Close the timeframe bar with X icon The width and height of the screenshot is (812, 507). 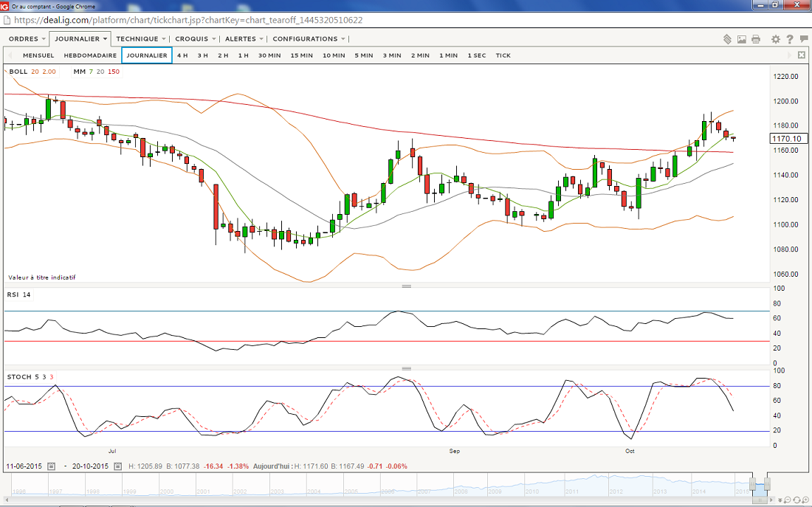tap(802, 55)
